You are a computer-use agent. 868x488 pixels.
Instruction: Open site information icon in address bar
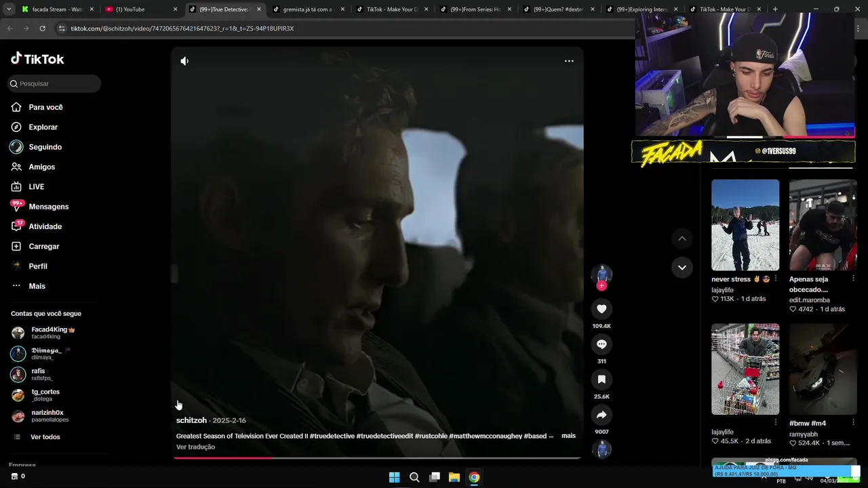pyautogui.click(x=62, y=28)
